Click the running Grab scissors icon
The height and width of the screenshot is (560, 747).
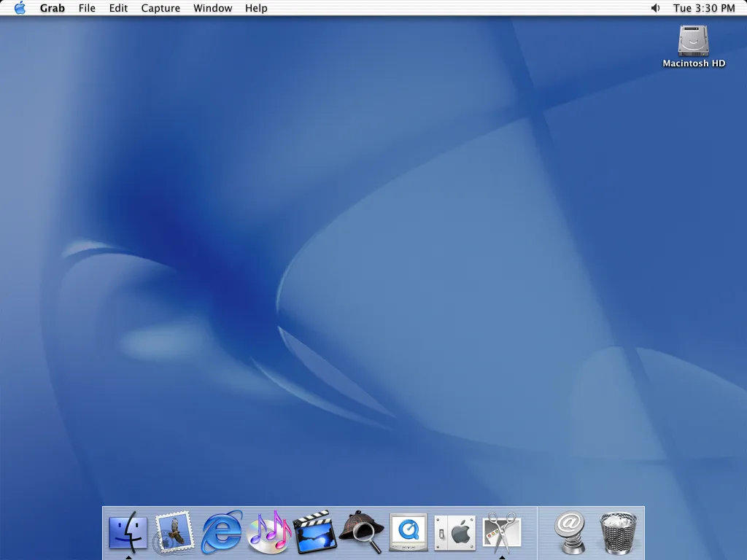pos(500,531)
